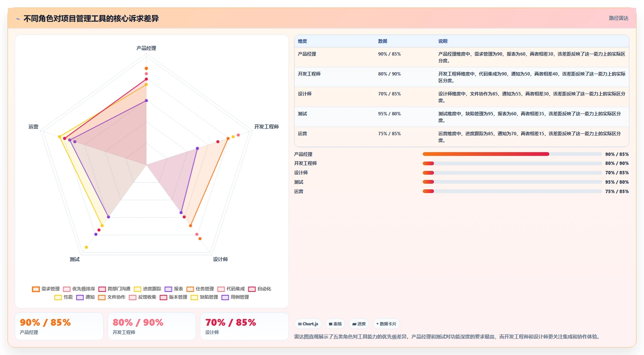Toggle the 优先级排序 legend series
The height and width of the screenshot is (355, 644).
(x=79, y=289)
